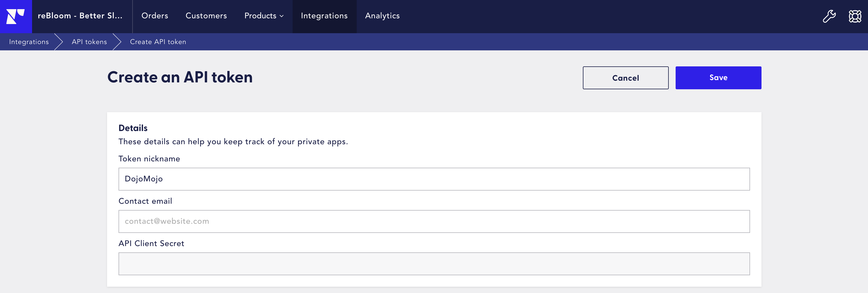Go to the Orders tab
Viewport: 868px width, 293px height.
point(155,16)
